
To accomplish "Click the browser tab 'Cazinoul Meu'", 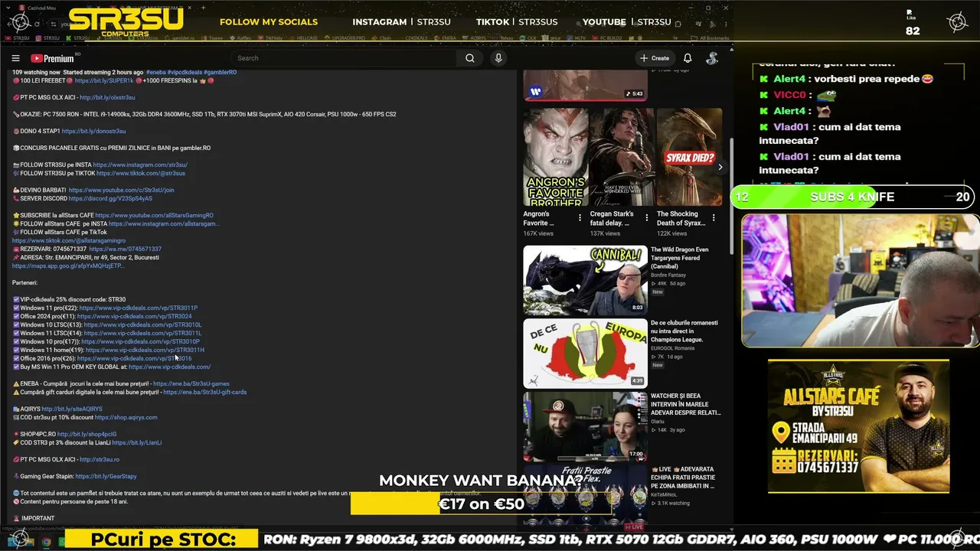I will 41,8.
